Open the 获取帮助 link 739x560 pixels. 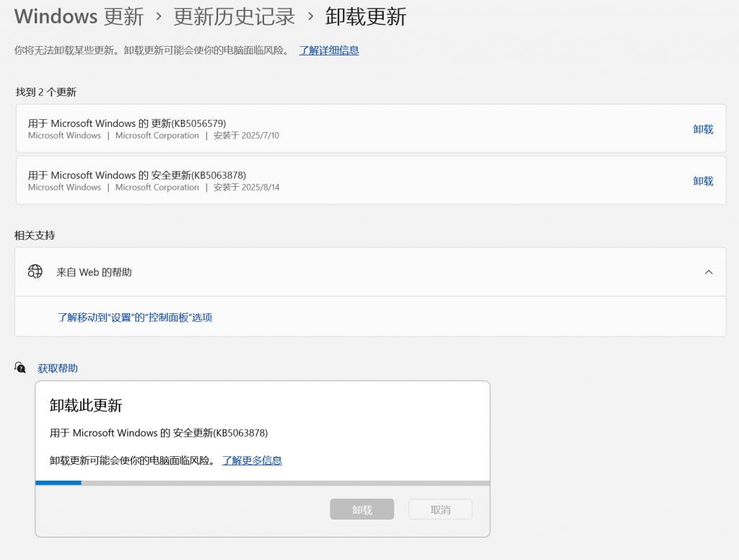[58, 368]
